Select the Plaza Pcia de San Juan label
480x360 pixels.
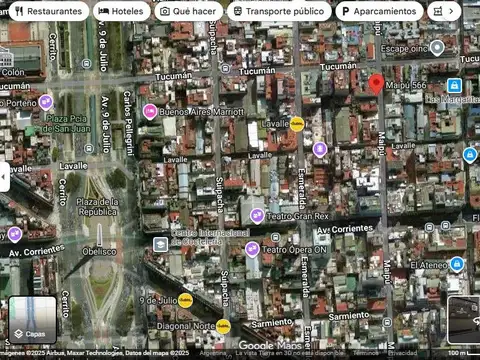pos(66,124)
